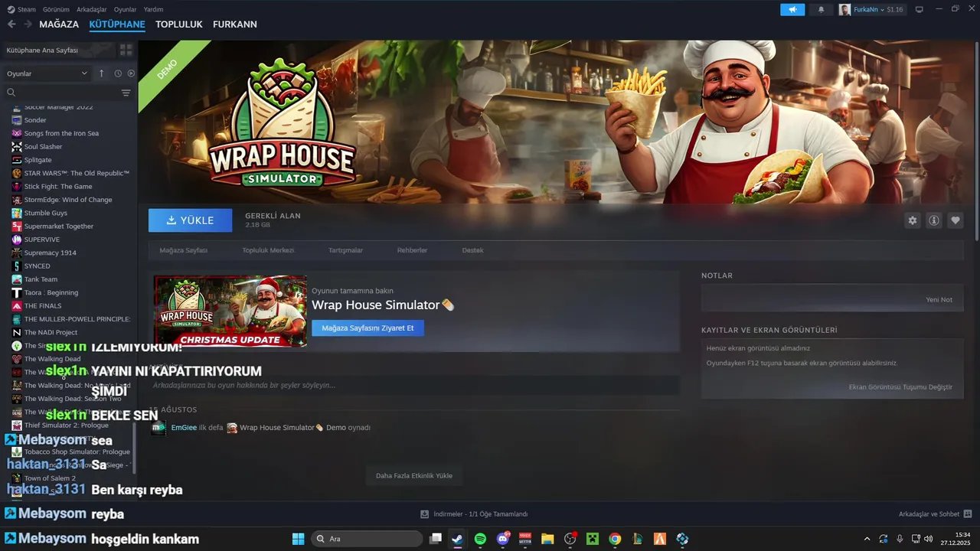Open the Mağaza Sayfası game link

183,250
